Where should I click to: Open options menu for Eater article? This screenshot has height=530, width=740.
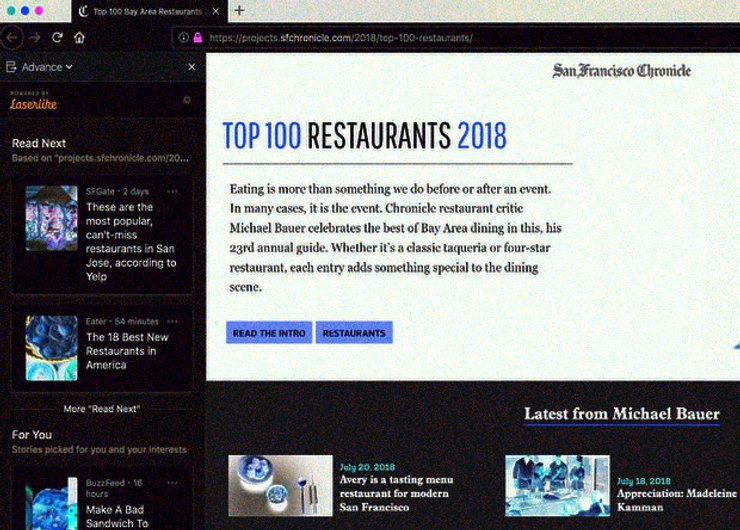coord(172,320)
